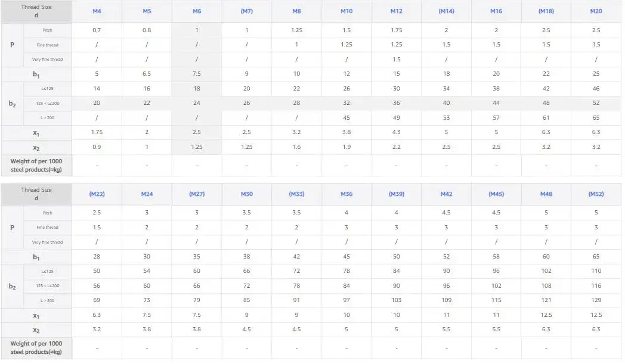Open the (M52) thread size link
The image size is (625, 364).
pyautogui.click(x=596, y=194)
